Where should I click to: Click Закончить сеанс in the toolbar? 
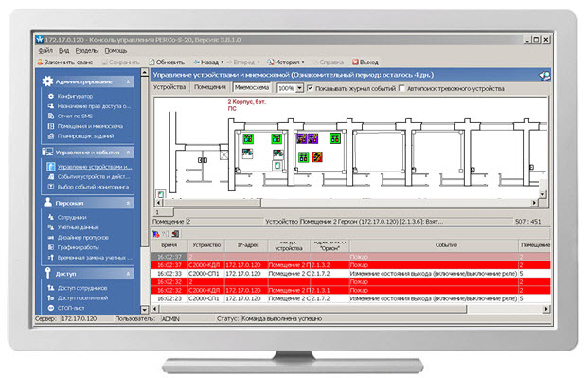click(65, 62)
